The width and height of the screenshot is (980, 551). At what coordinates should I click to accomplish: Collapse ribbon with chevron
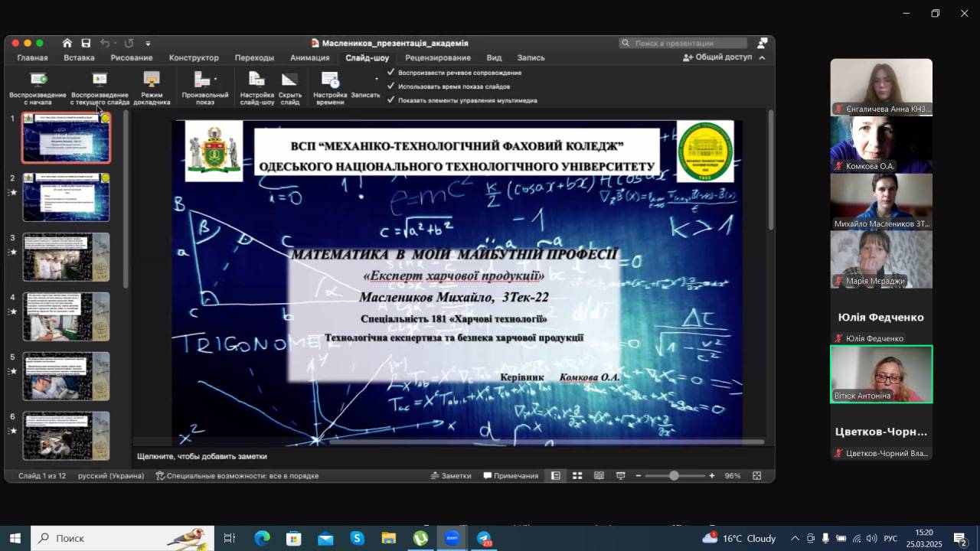click(x=762, y=57)
